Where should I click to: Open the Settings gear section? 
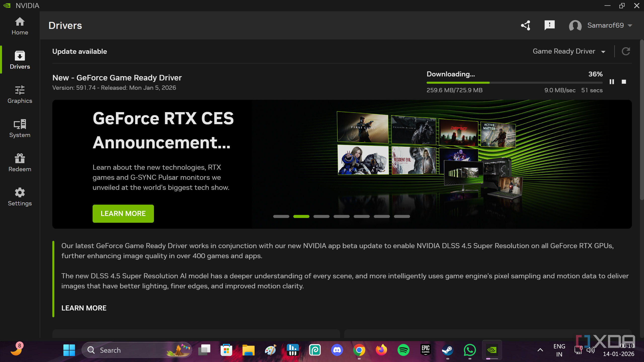20,197
